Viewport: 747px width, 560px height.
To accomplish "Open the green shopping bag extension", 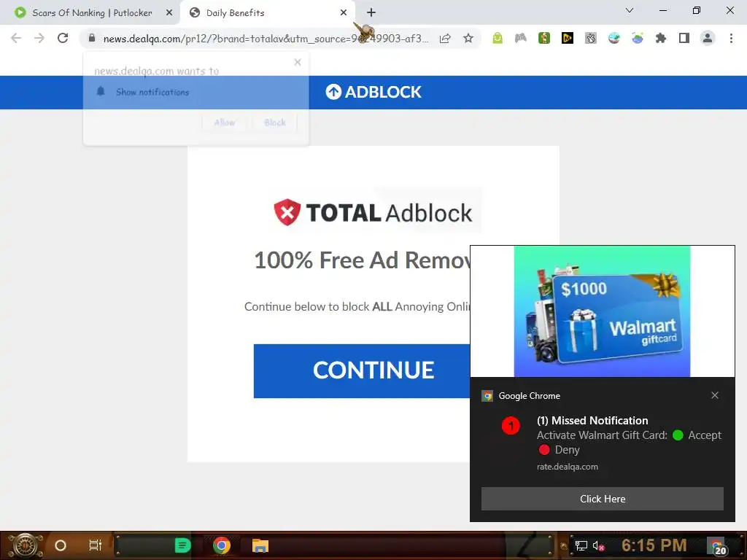I will tap(498, 38).
